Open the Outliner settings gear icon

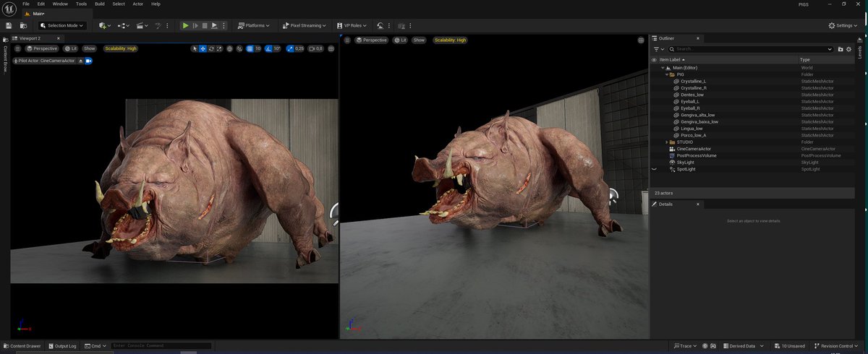tap(848, 49)
